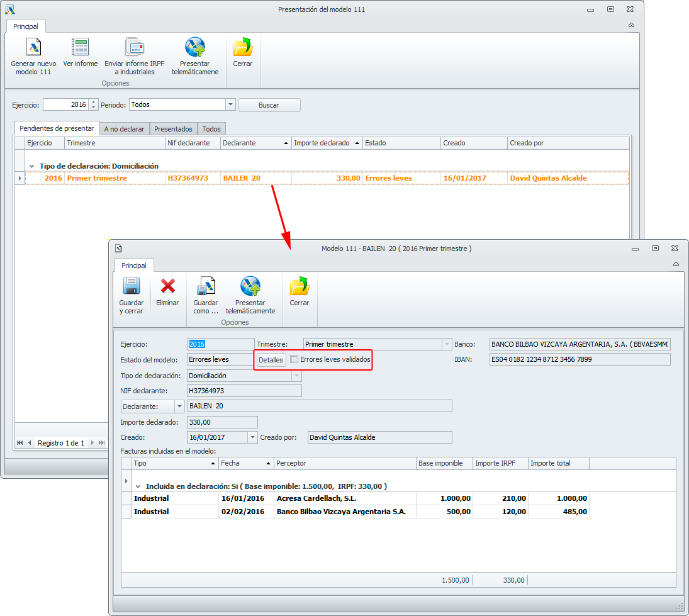Collapse Tipo de declaración: Domiciliación group
689x616 pixels.
[x=31, y=166]
